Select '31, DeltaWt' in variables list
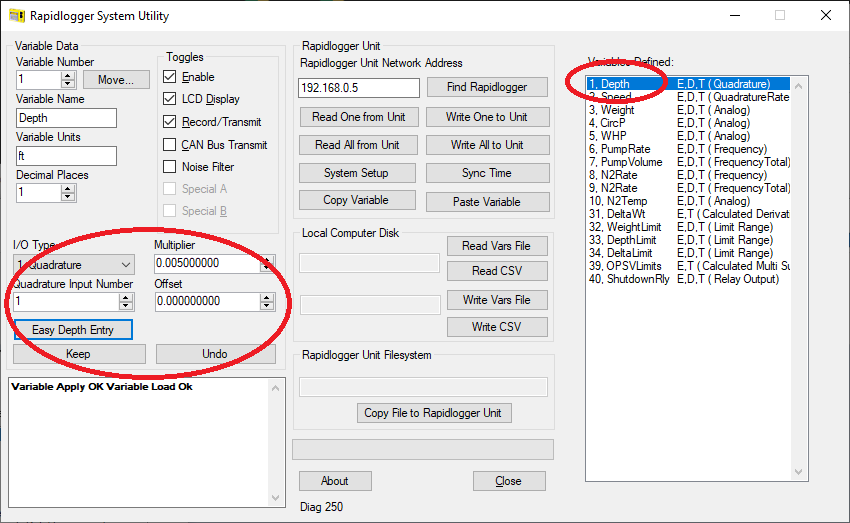This screenshot has width=850, height=523. pyautogui.click(x=688, y=214)
